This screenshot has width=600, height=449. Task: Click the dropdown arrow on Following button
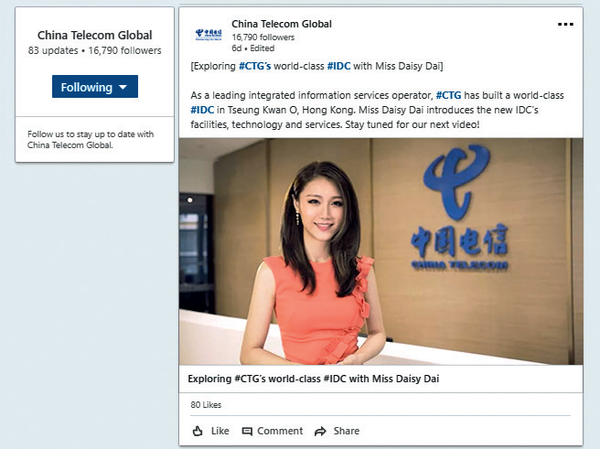pyautogui.click(x=123, y=87)
